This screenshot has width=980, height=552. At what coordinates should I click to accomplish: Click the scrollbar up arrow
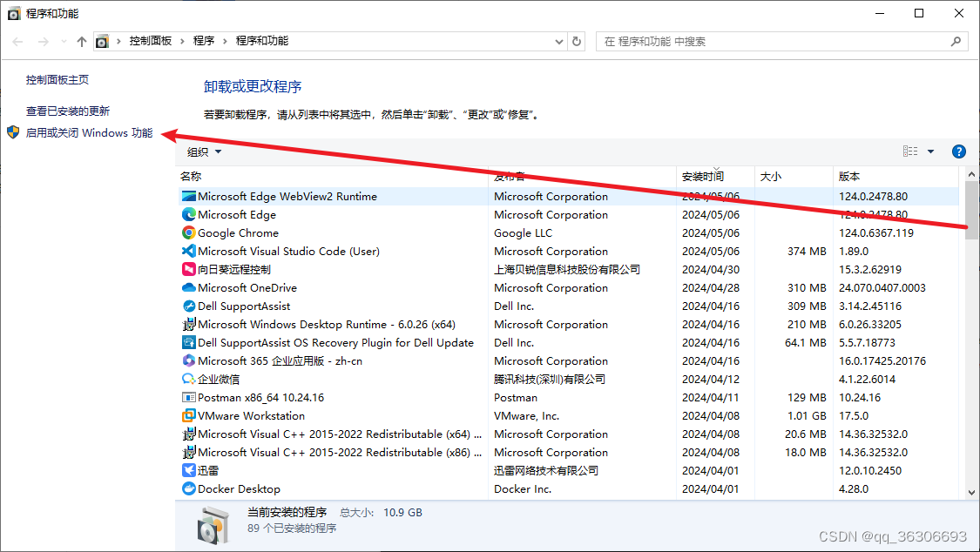[970, 174]
